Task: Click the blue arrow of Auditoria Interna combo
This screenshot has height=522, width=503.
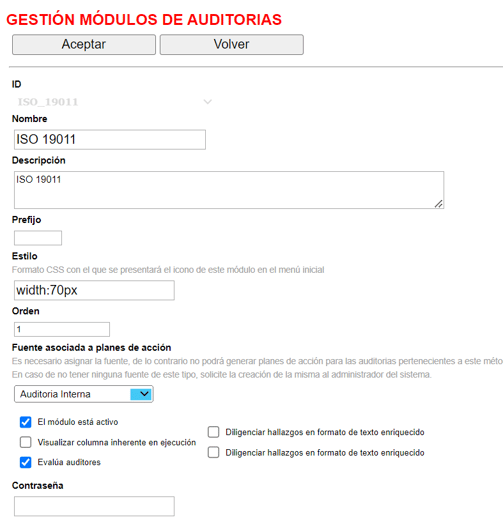Action: [x=141, y=394]
